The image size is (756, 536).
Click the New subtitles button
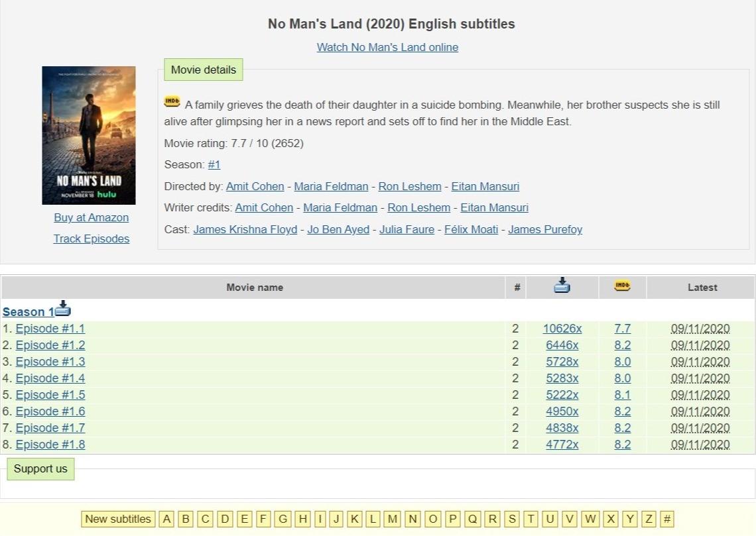coord(118,519)
